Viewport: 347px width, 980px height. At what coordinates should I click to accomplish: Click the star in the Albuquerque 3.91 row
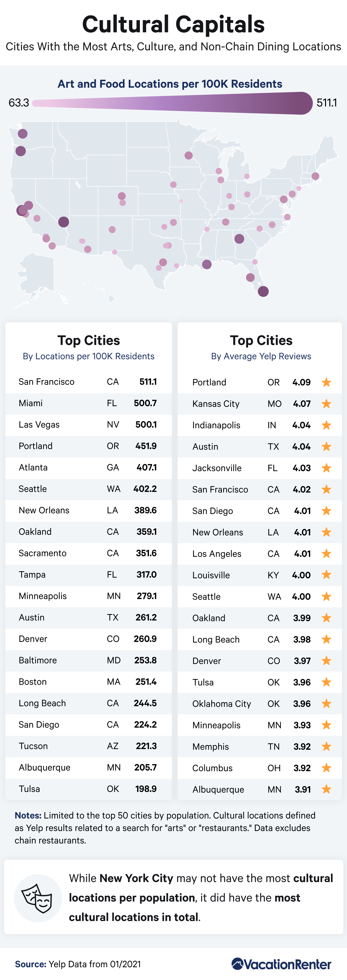(x=326, y=789)
